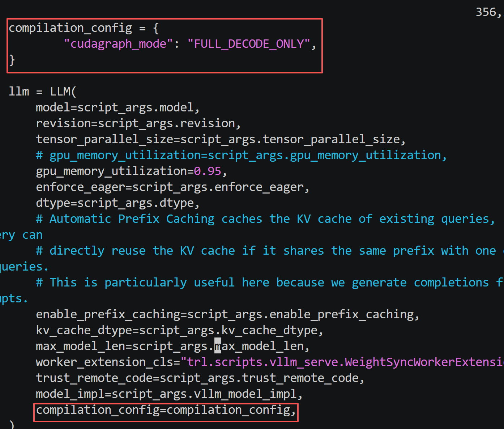The image size is (504, 429).
Task: Click 'compilation_config=compilation_config,' argument line
Action: pyautogui.click(x=166, y=410)
